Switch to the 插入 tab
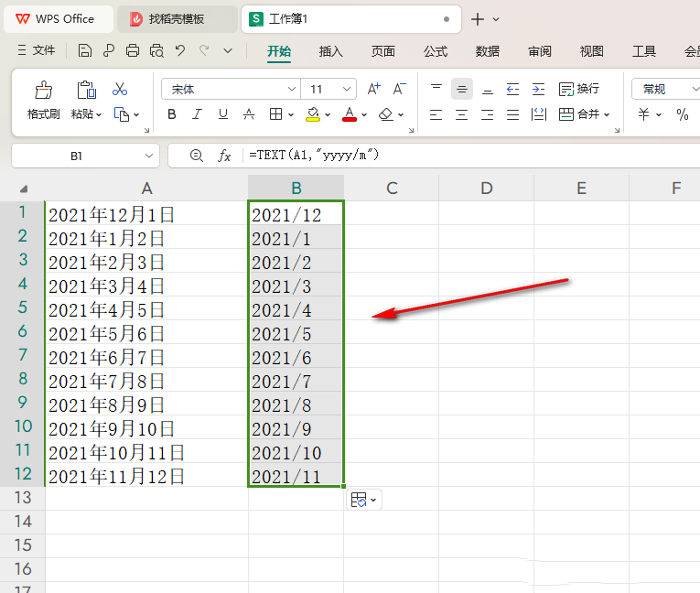700x593 pixels. (x=331, y=52)
